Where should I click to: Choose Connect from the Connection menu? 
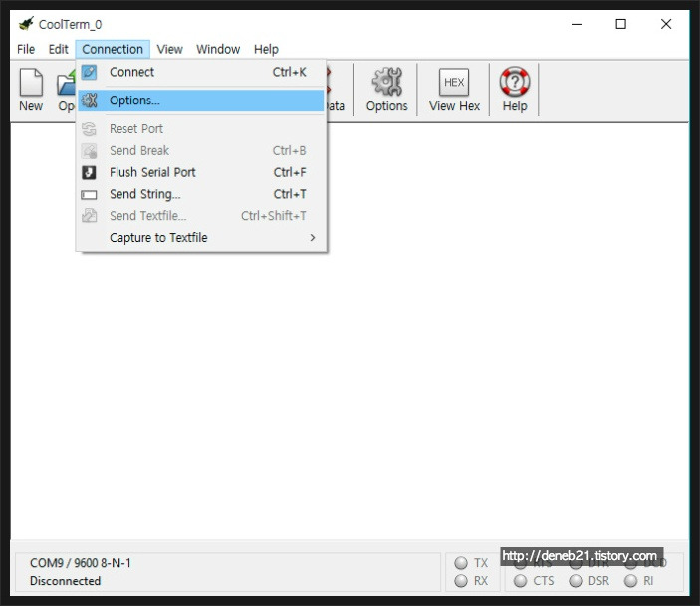(201, 72)
